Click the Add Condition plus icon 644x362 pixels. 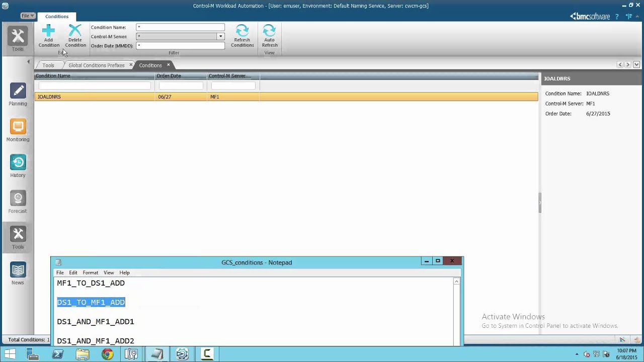[49, 31]
